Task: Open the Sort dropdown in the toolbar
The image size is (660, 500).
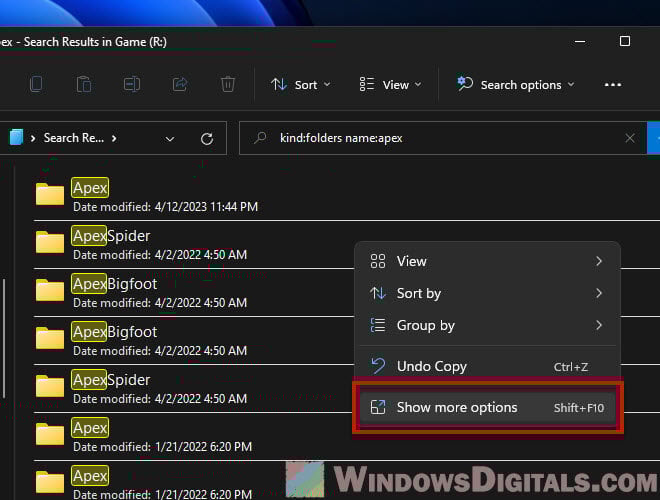Action: [301, 85]
